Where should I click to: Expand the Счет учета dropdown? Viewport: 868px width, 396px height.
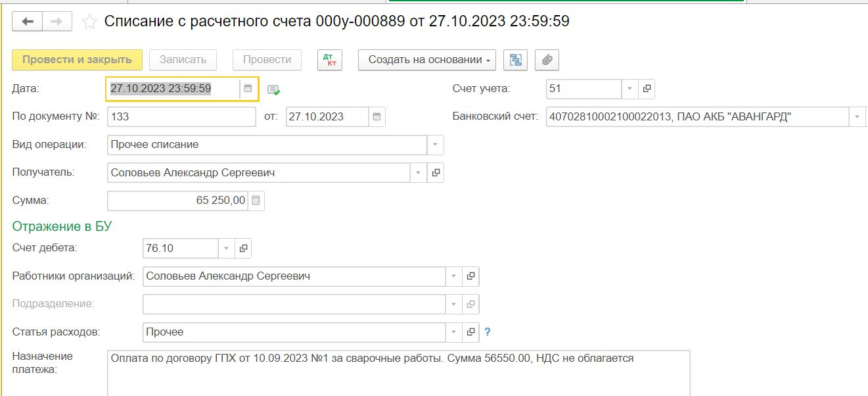(x=629, y=89)
